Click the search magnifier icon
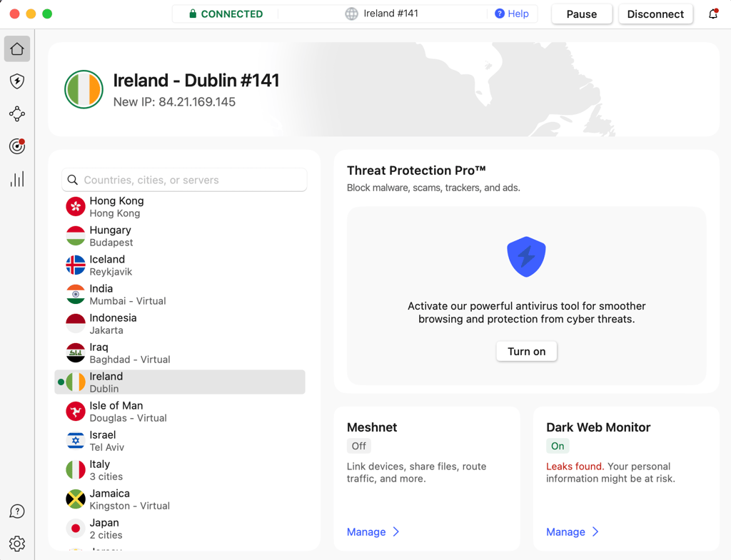This screenshot has height=560, width=731. pos(73,180)
